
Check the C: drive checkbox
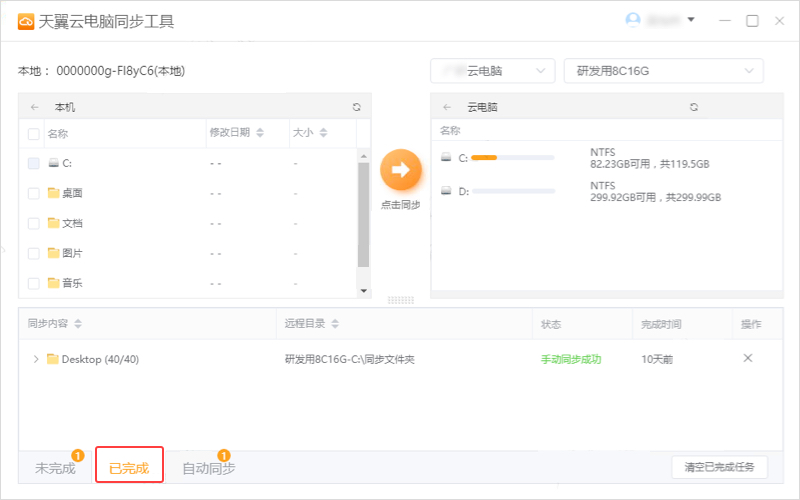point(34,163)
